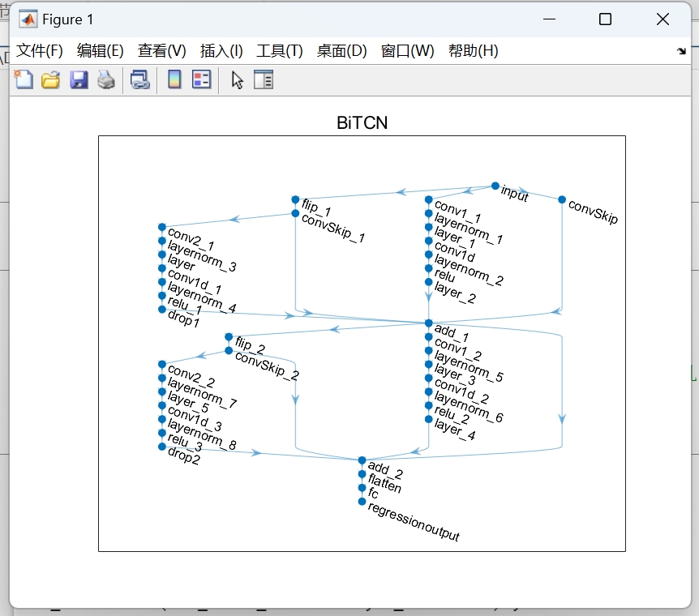Screen dimensions: 699x616
Task: Open the 插入(I) menu
Action: pos(221,50)
